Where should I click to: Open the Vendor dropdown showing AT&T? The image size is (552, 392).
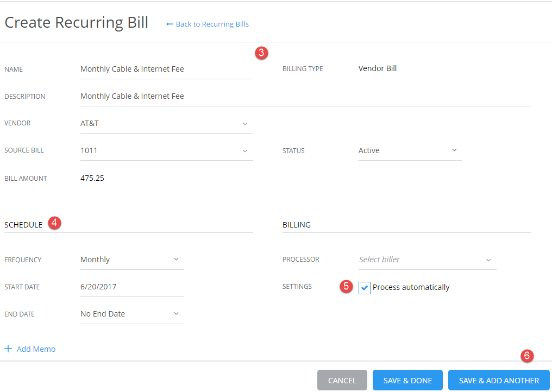point(166,123)
